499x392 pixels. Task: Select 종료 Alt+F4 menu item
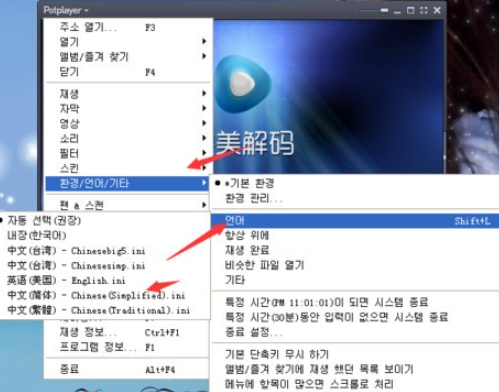127,369
